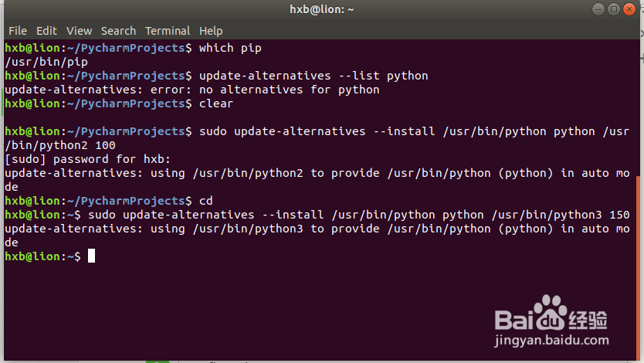Minimize the terminal window
This screenshot has width=644, height=363.
tap(598, 9)
